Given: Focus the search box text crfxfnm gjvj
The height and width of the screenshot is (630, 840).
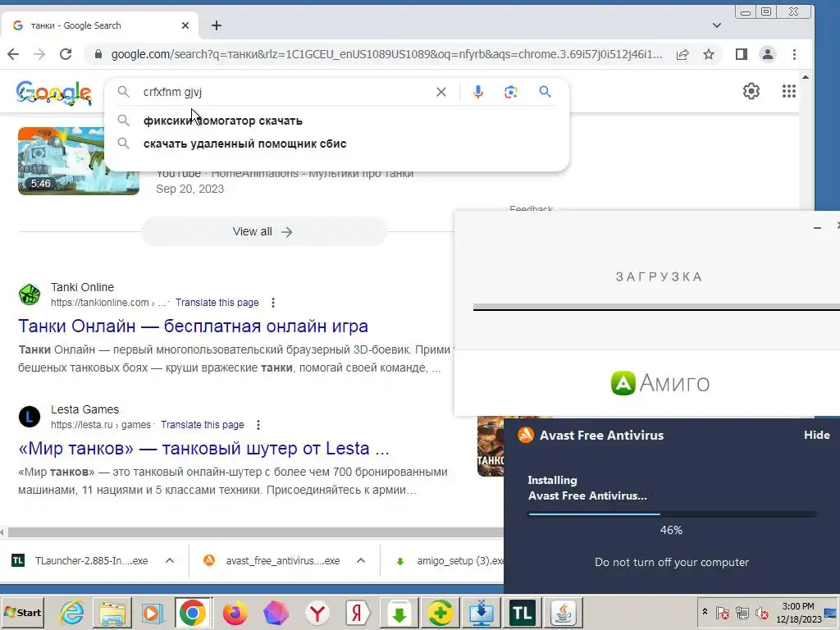Looking at the screenshot, I should click(x=172, y=92).
